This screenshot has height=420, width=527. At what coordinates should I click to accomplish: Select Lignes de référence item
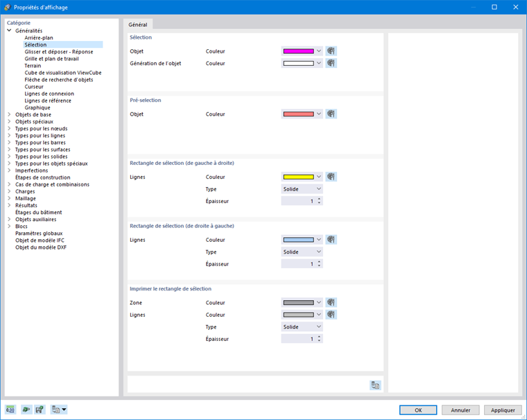[48, 100]
